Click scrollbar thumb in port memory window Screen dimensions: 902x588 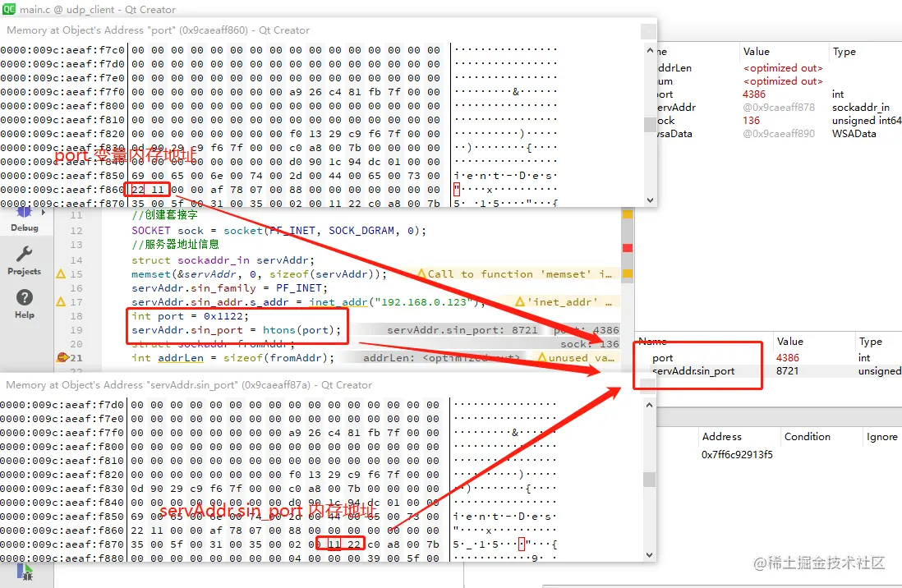click(650, 124)
